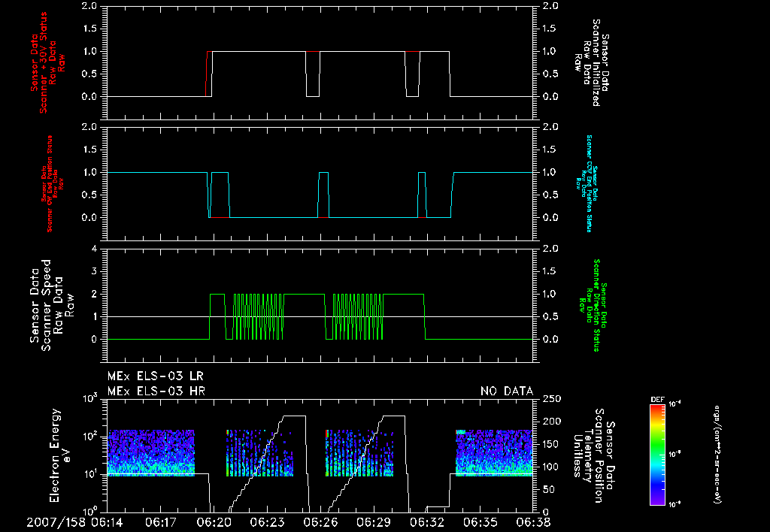Click the 06:17 time axis label

click(161, 522)
